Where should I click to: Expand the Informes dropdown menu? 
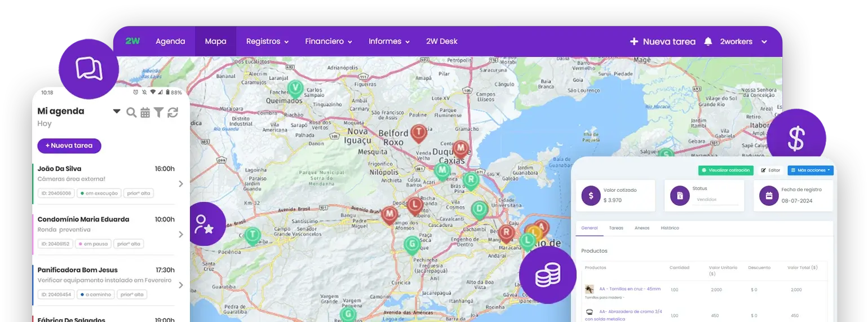pyautogui.click(x=389, y=41)
